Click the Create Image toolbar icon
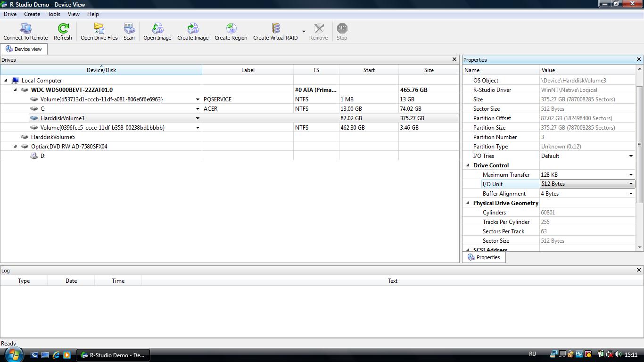The width and height of the screenshot is (644, 362). (x=193, y=28)
